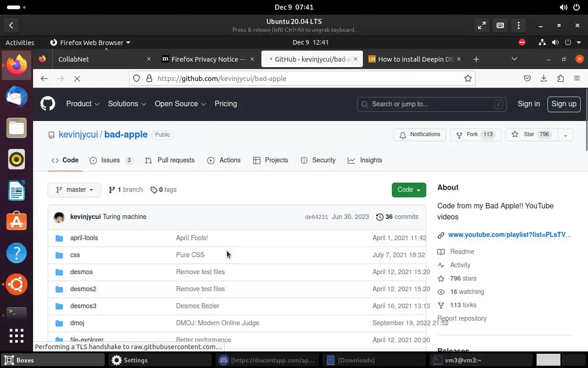The width and height of the screenshot is (588, 368).
Task: Open the master branch selector
Action: coord(74,190)
